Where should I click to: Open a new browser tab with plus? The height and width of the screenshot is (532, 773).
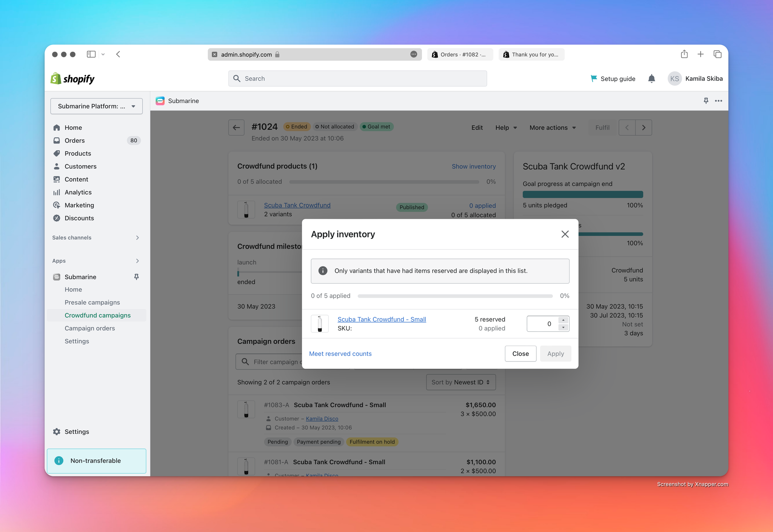coord(701,54)
